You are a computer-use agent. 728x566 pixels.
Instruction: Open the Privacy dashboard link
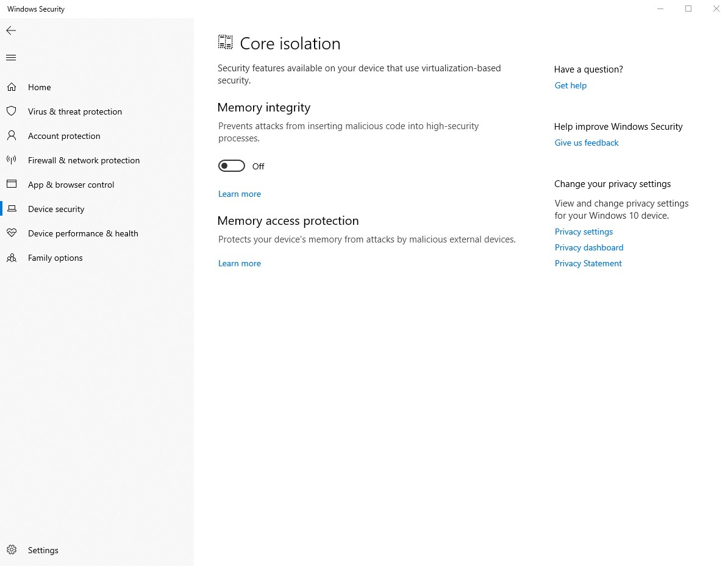(x=589, y=247)
